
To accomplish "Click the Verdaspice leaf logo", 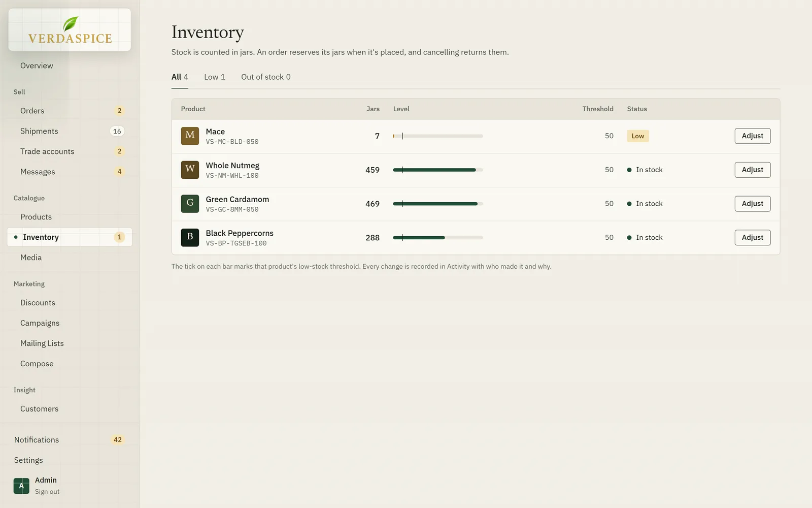I will click(70, 29).
